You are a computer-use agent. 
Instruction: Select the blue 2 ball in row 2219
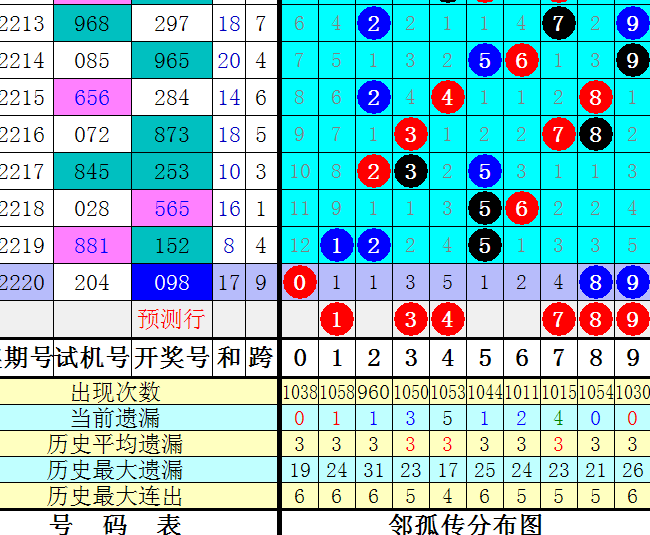[374, 245]
